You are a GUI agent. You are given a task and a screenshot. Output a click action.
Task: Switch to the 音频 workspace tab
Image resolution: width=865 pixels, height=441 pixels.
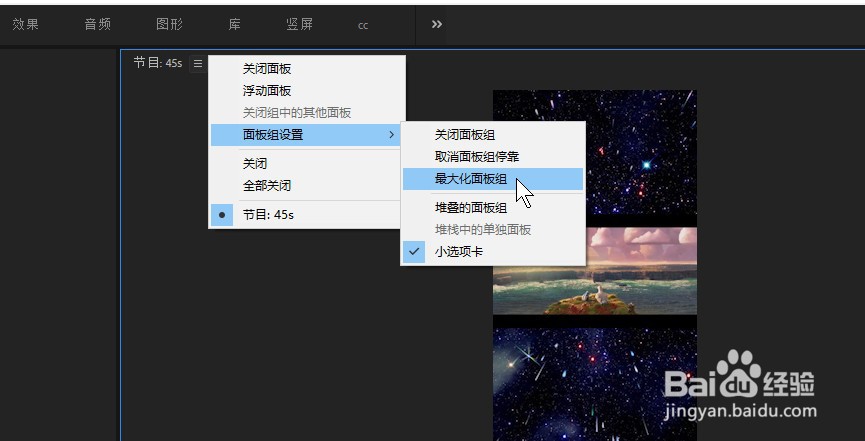98,24
